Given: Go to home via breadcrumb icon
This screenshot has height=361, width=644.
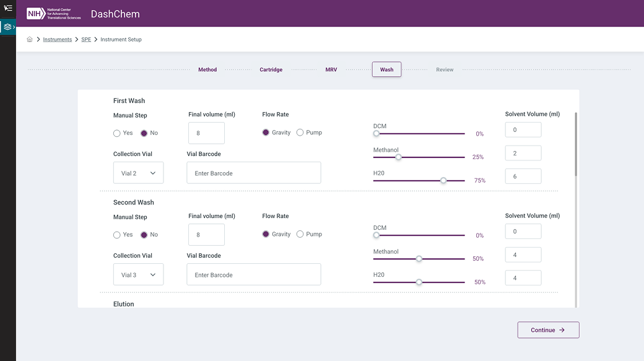Looking at the screenshot, I should click(x=30, y=40).
